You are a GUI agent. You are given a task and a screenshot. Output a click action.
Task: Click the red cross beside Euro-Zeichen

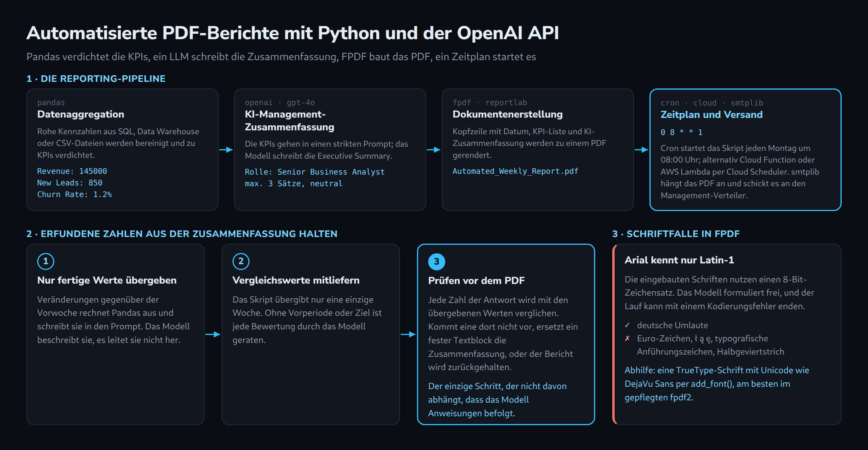tap(627, 338)
